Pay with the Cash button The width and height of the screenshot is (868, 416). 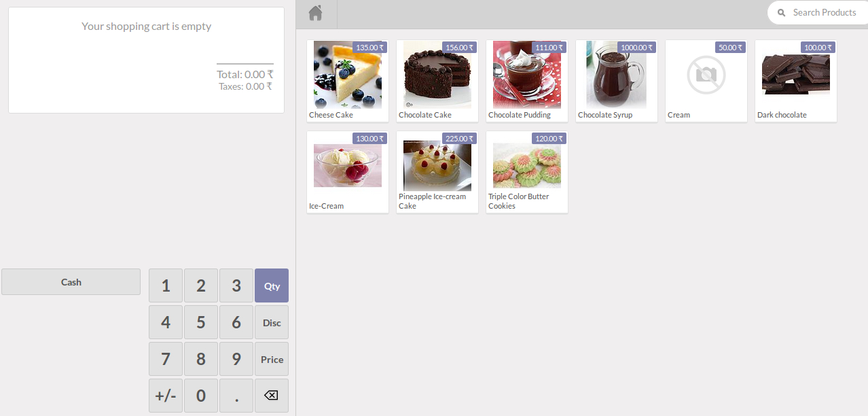point(71,281)
